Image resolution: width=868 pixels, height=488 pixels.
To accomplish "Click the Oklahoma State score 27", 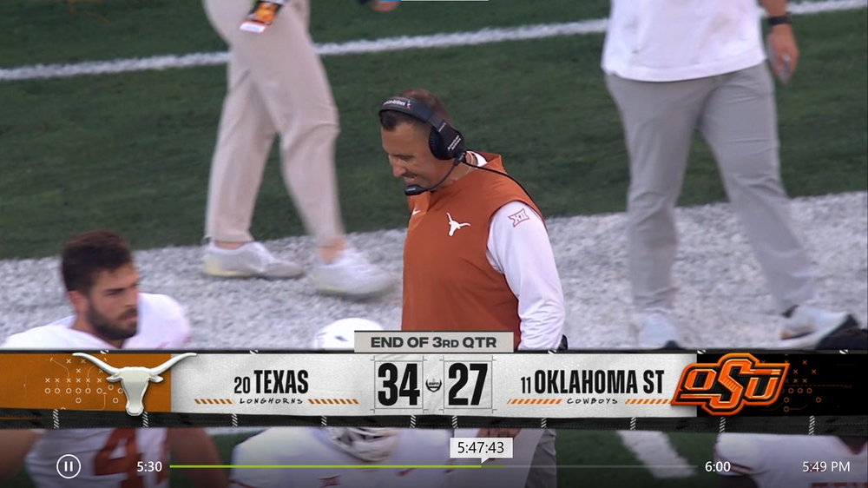I will click(x=468, y=385).
